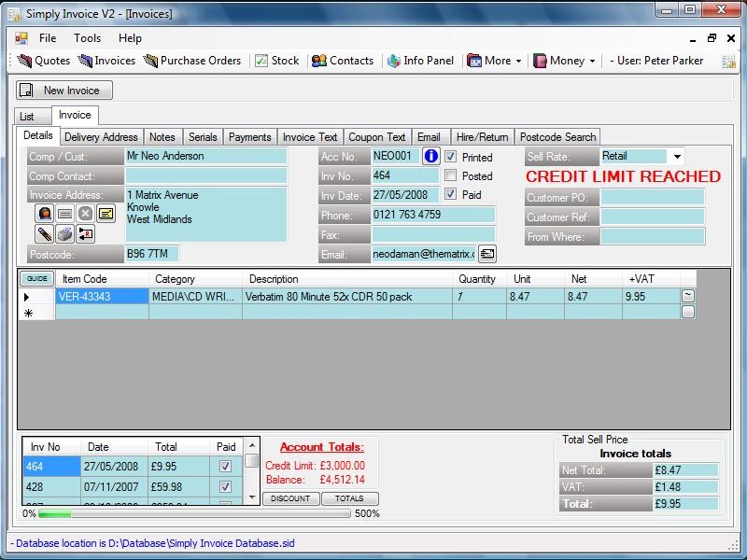Switch to the Delivery Address tab
The height and width of the screenshot is (560, 747).
pos(101,136)
